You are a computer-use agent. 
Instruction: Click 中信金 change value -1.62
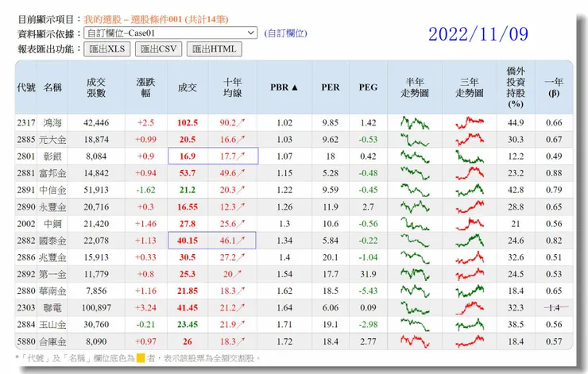point(145,190)
